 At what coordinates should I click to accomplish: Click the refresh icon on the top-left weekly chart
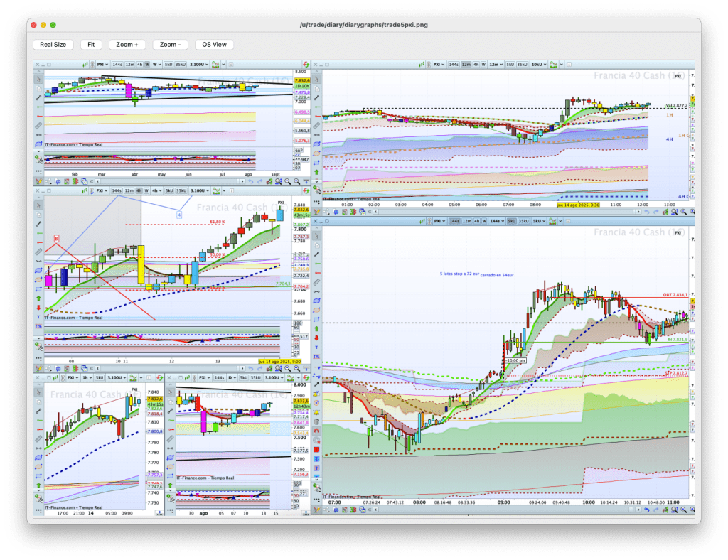pyautogui.click(x=306, y=64)
